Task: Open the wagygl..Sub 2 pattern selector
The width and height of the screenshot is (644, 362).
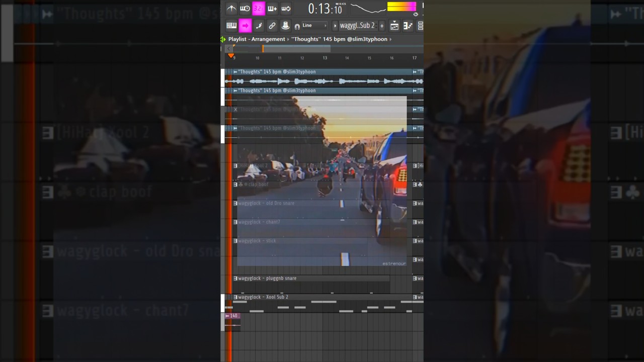Action: pos(358,26)
